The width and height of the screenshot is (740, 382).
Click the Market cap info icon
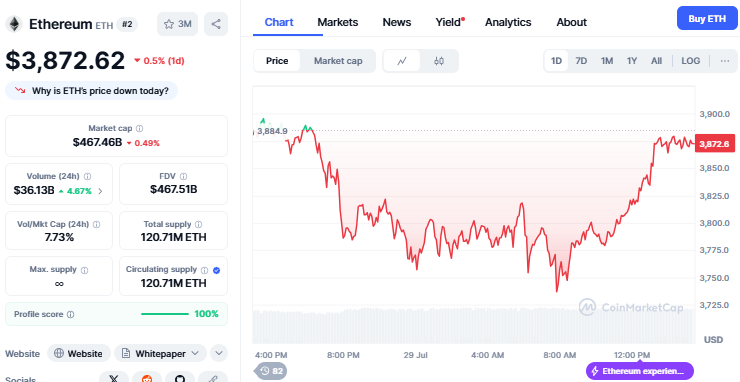(140, 128)
